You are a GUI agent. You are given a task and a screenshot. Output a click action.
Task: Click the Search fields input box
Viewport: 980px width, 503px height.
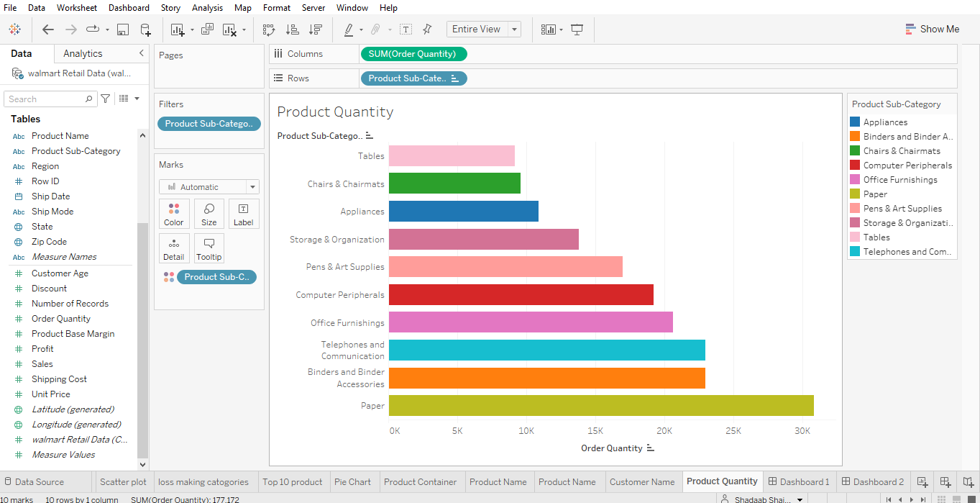click(50, 99)
